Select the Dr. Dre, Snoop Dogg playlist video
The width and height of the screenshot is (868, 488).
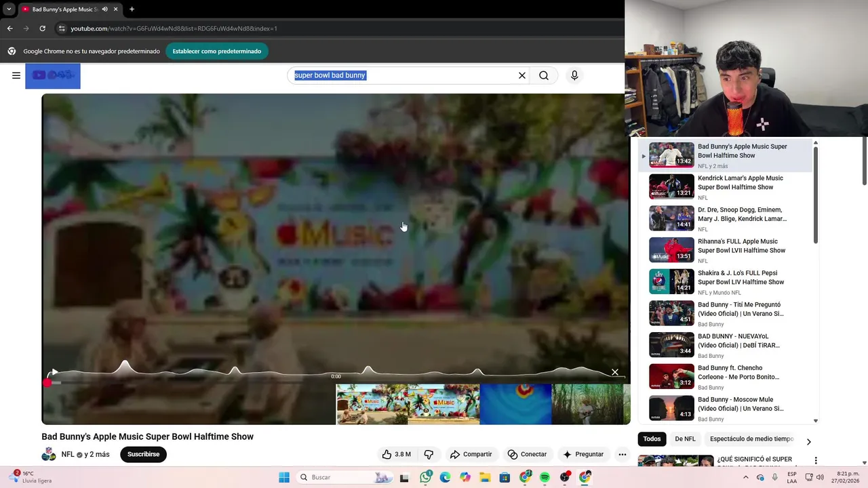coord(726,218)
